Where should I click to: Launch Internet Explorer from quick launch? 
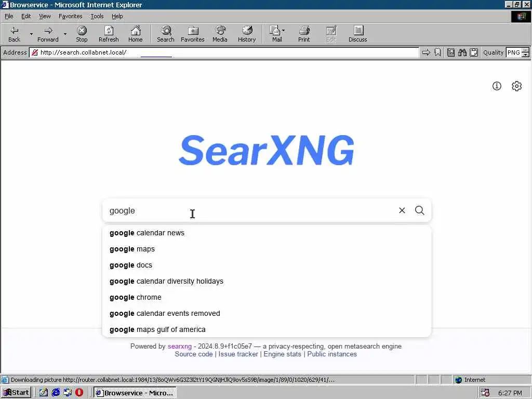click(56, 393)
